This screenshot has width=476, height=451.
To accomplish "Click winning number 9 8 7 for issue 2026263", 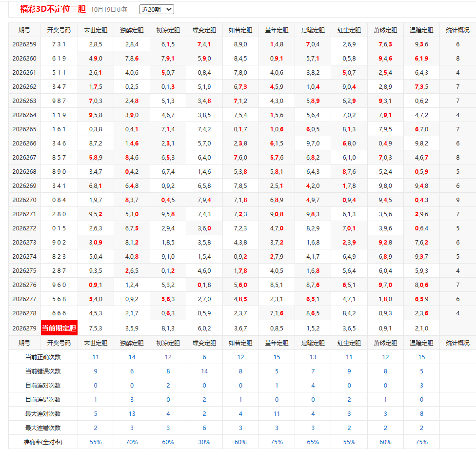I will coord(59,101).
